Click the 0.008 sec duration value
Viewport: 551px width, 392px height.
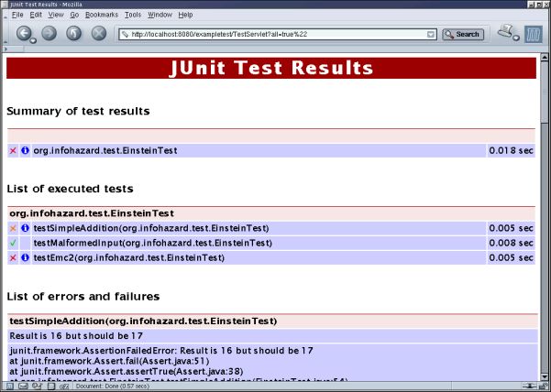(x=511, y=243)
